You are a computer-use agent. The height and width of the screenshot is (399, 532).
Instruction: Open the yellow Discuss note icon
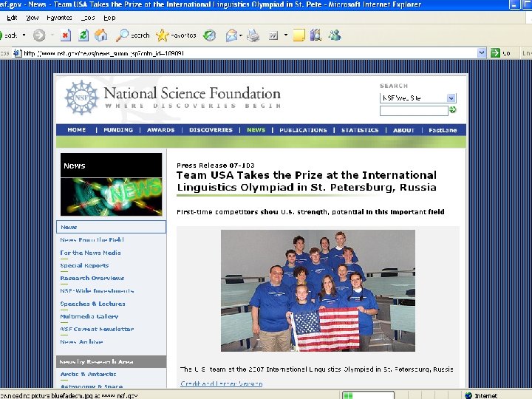(299, 35)
